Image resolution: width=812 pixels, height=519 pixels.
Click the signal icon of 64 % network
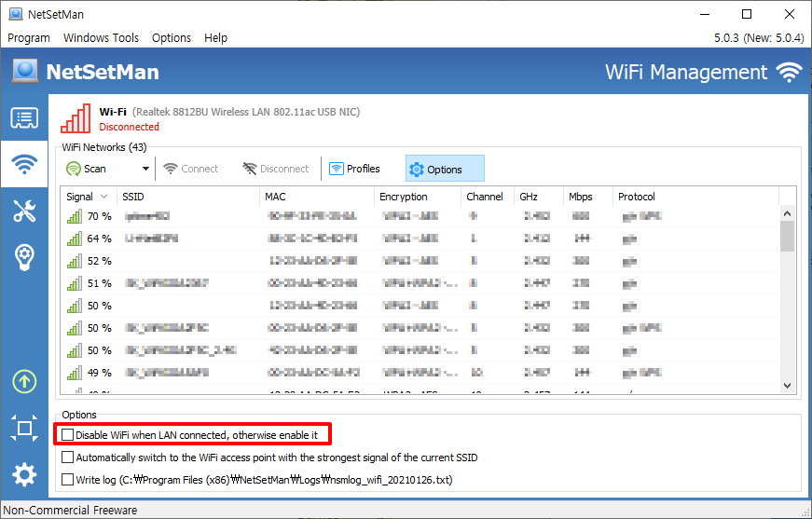tap(75, 239)
